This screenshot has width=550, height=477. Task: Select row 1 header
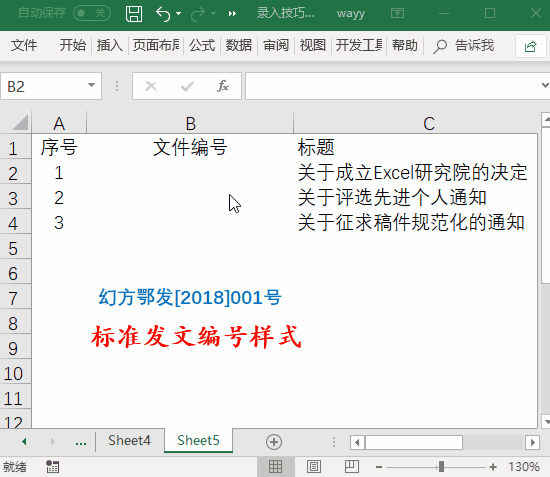coord(14,148)
